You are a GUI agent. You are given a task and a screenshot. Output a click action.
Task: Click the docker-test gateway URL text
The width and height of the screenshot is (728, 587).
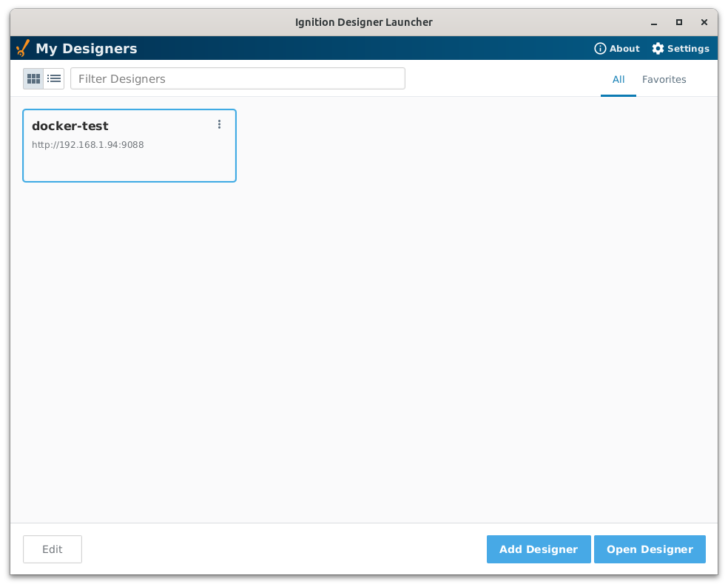coord(88,145)
